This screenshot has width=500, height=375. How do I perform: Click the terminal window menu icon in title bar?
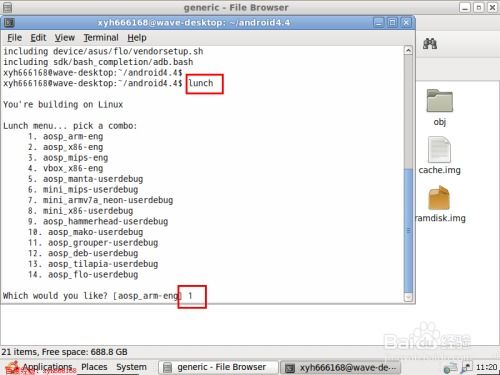(x=9, y=23)
